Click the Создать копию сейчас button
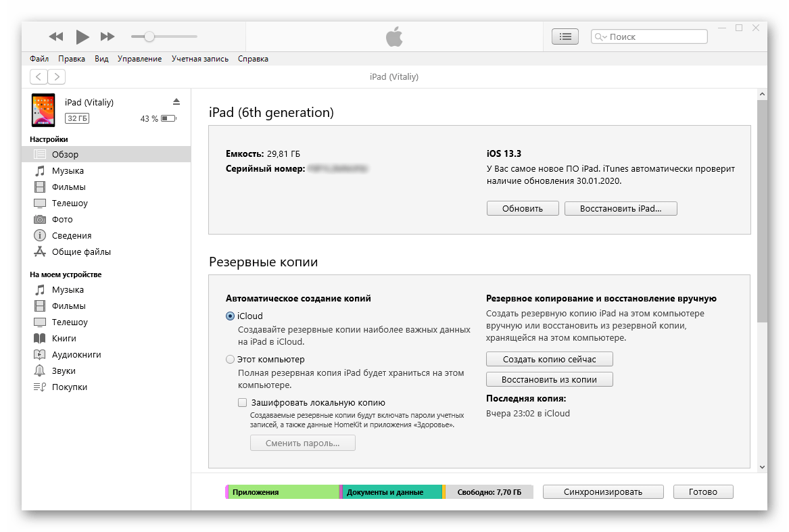This screenshot has height=532, width=789. [x=549, y=359]
